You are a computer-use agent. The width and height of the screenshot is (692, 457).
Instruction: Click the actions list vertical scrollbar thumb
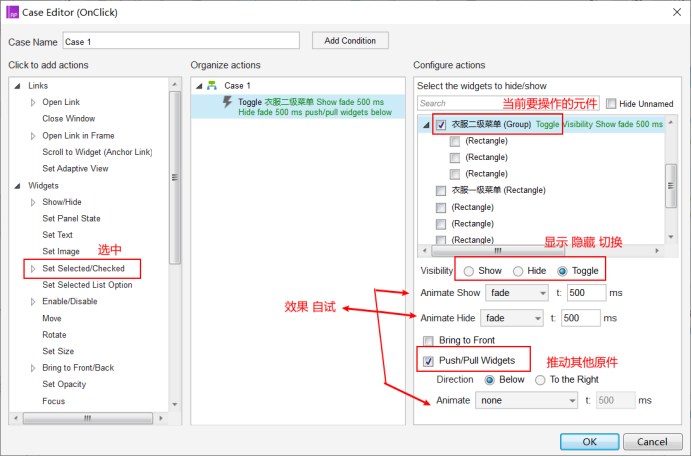tap(175, 177)
